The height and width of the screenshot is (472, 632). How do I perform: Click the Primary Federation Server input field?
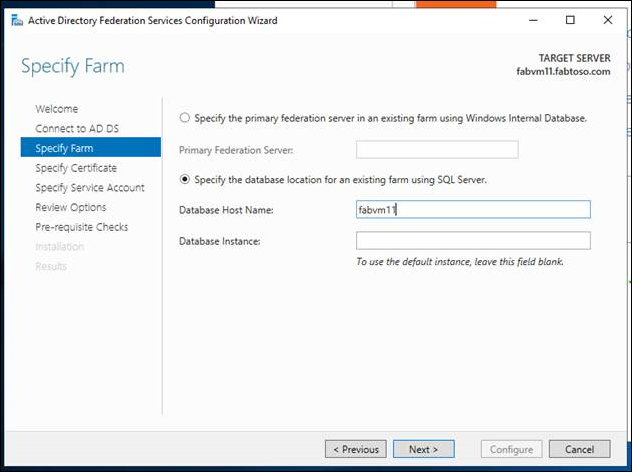437,150
